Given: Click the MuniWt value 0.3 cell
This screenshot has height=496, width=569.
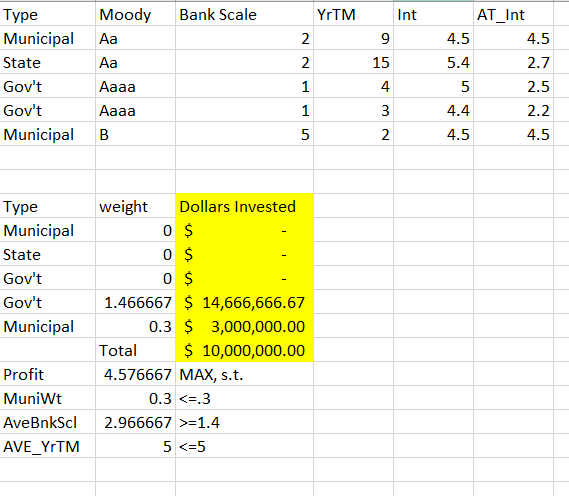Looking at the screenshot, I should pyautogui.click(x=135, y=398).
